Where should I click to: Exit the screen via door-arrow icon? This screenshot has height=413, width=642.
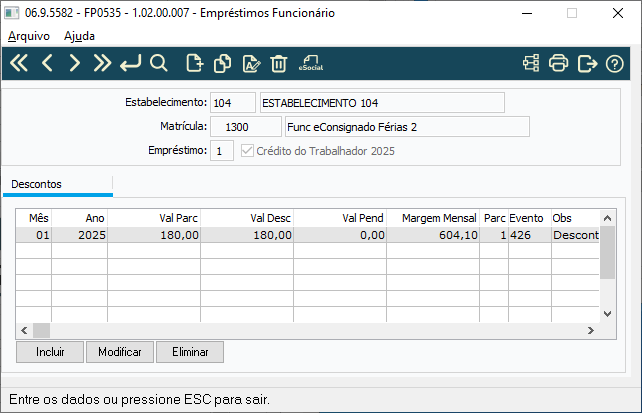pos(587,63)
